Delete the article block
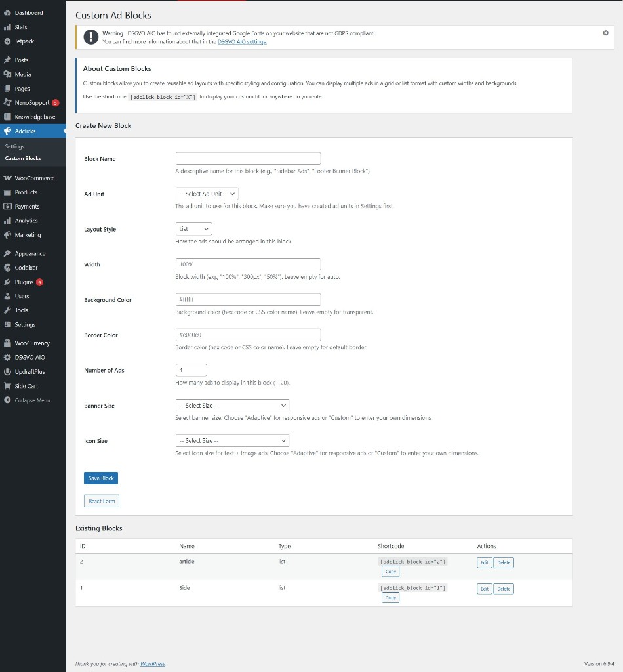Viewport: 623px width, 672px height. [504, 562]
